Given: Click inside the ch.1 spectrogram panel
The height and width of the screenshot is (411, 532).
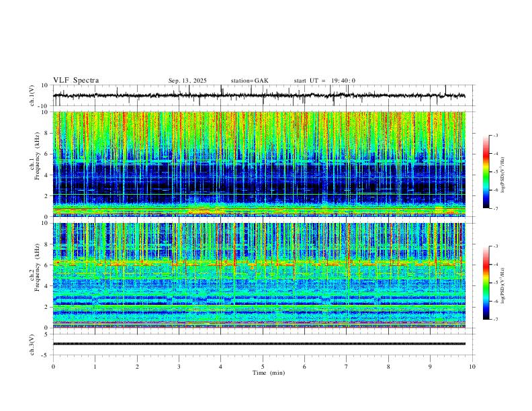Looking at the screenshot, I should pos(259,164).
